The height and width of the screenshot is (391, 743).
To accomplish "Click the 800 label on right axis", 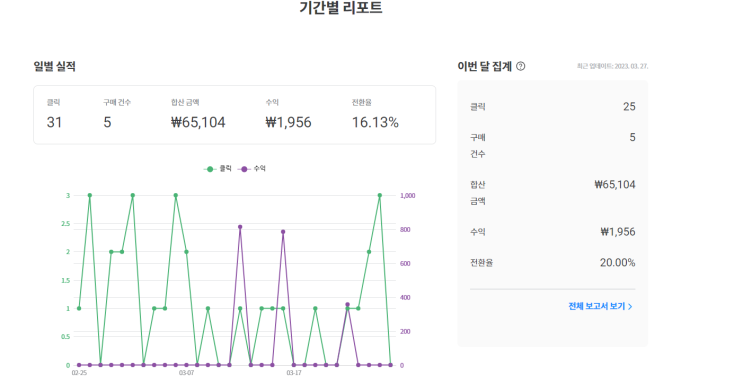I will (405, 229).
